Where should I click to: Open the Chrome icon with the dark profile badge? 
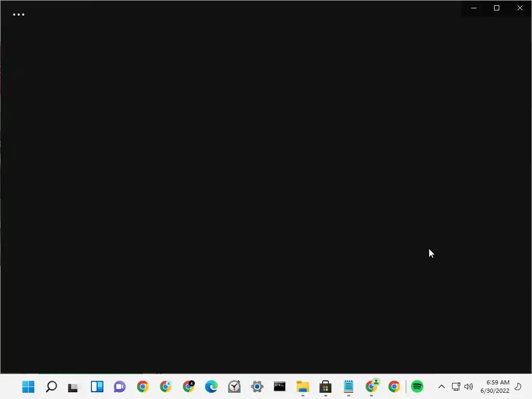pyautogui.click(x=189, y=386)
